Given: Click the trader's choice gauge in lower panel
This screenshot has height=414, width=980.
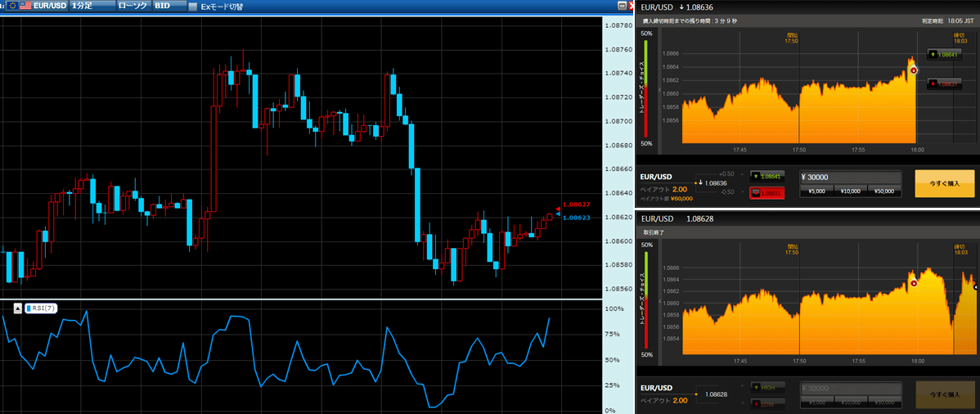Looking at the screenshot, I should [647, 300].
